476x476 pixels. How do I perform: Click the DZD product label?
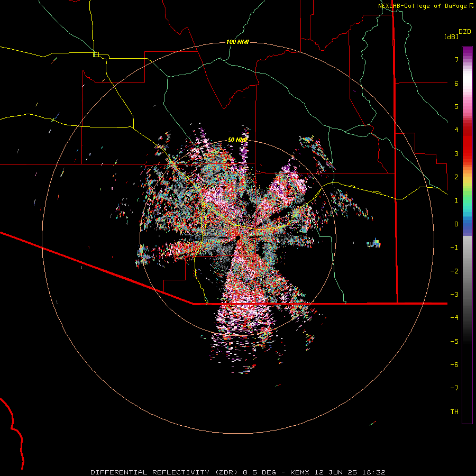pyautogui.click(x=465, y=32)
